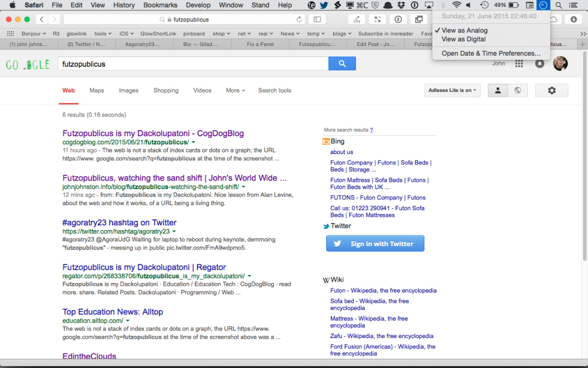The width and height of the screenshot is (588, 368).
Task: Open Wi-Fi menu bar icon
Action: (457, 5)
